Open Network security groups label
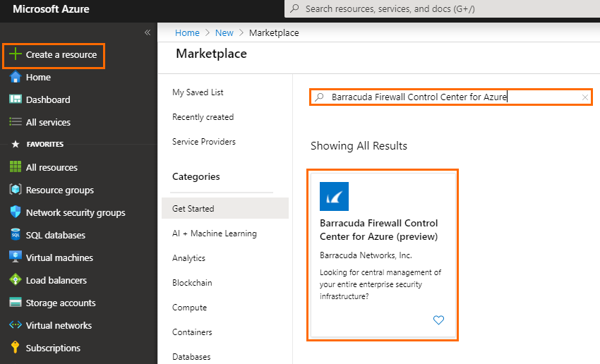This screenshot has height=364, width=600. tap(76, 212)
